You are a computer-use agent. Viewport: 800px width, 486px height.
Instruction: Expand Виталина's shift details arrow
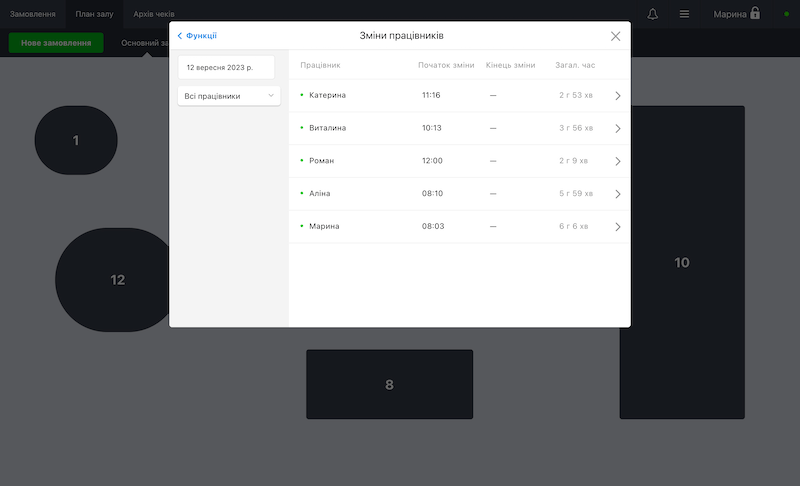coord(618,129)
